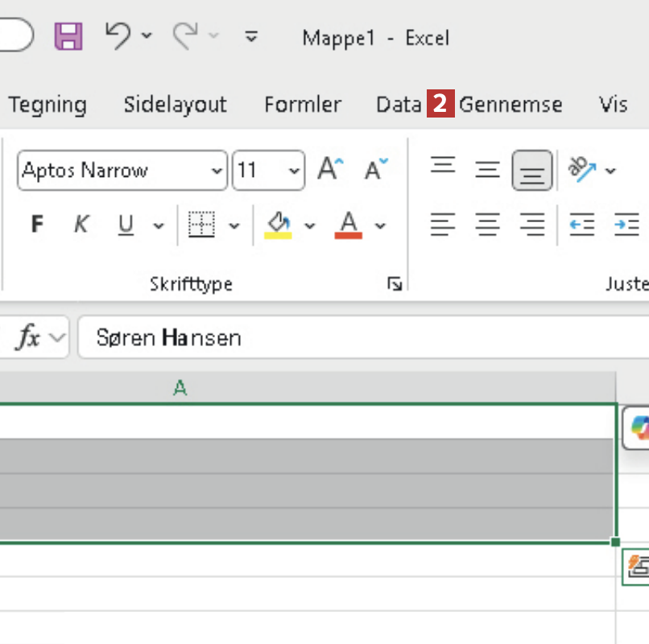Click the text orientation icon
This screenshot has height=644, width=649.
(580, 169)
